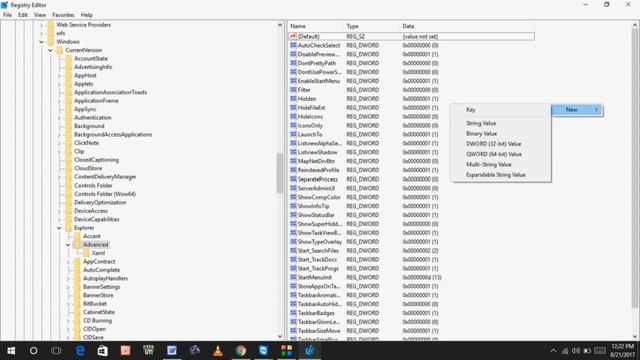Click the StartMenuInit value icon
The width and height of the screenshot is (640, 360).
pos(293,277)
